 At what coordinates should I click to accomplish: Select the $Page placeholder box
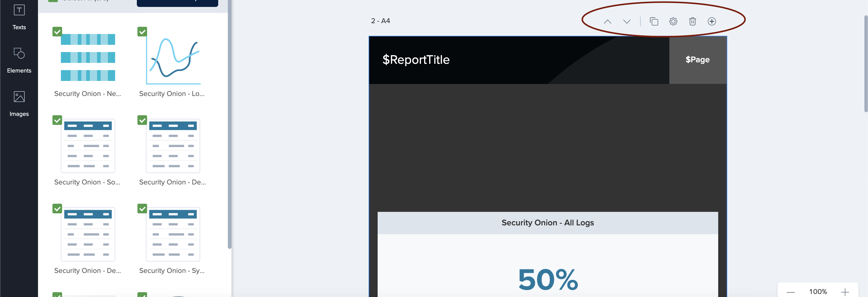[697, 60]
